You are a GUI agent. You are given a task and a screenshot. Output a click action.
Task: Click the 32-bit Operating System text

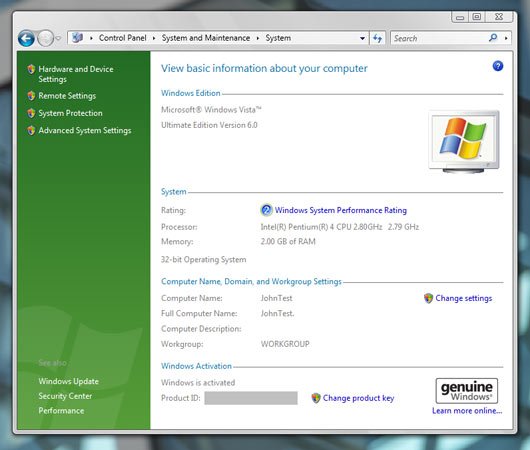(203, 260)
